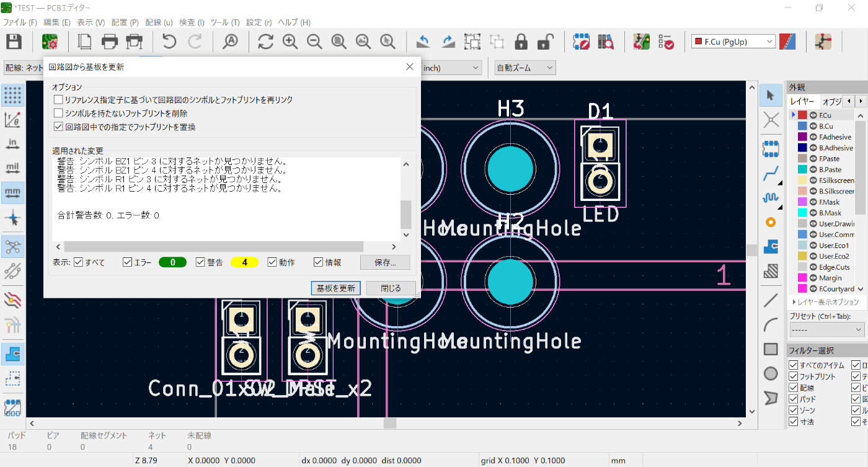Open ファイル menu

point(20,22)
